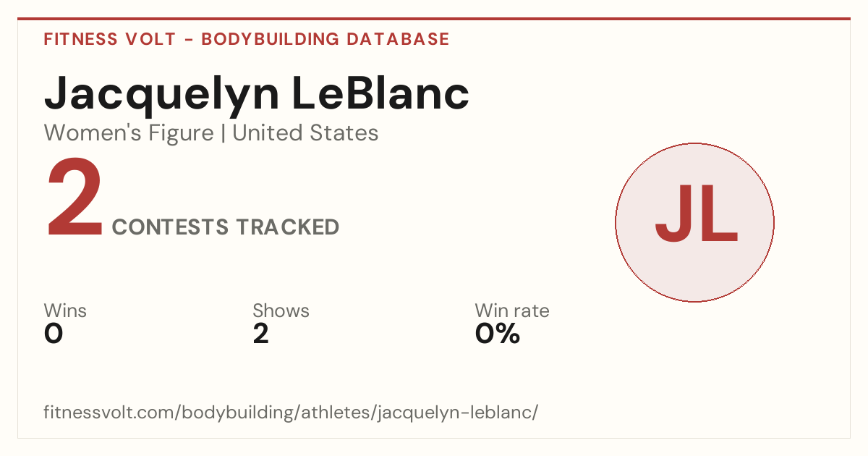
Task: Click the Wins value of 0
Action: 54,334
